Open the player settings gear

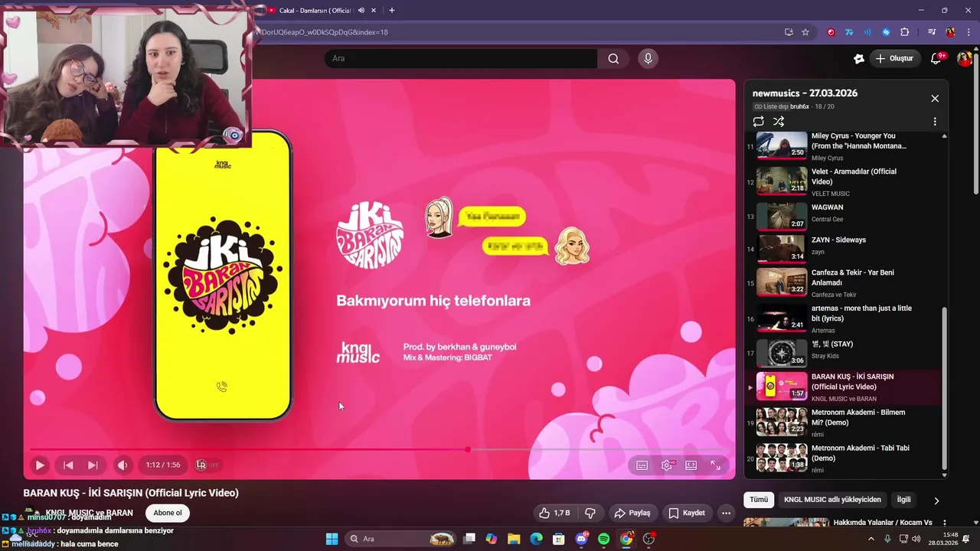tap(667, 465)
